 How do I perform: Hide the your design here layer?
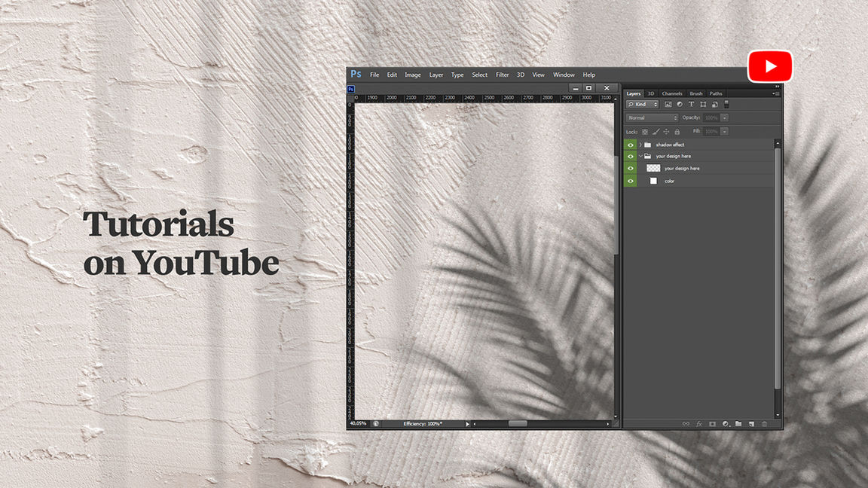click(631, 168)
